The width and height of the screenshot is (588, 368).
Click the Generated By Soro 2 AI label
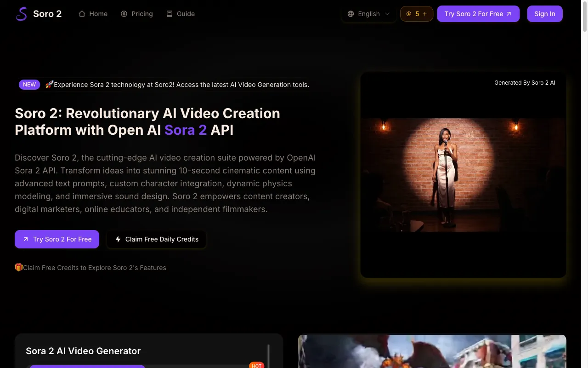click(x=525, y=83)
